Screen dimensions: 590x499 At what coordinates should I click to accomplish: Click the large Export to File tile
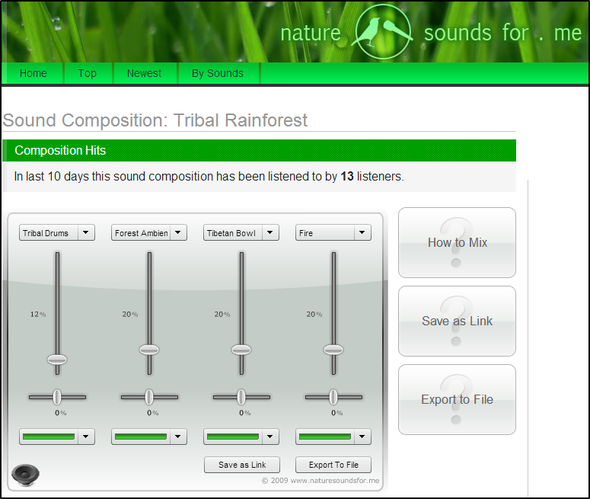tap(457, 399)
